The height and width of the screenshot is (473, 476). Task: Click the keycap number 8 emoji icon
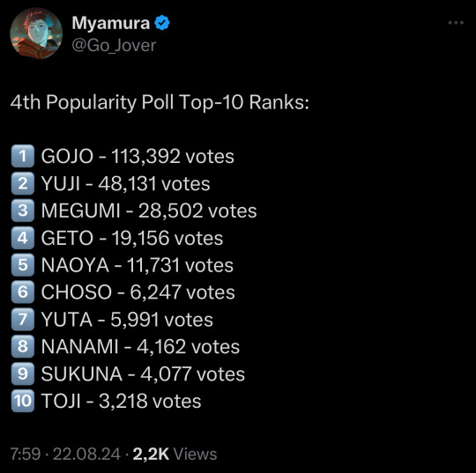pos(23,346)
